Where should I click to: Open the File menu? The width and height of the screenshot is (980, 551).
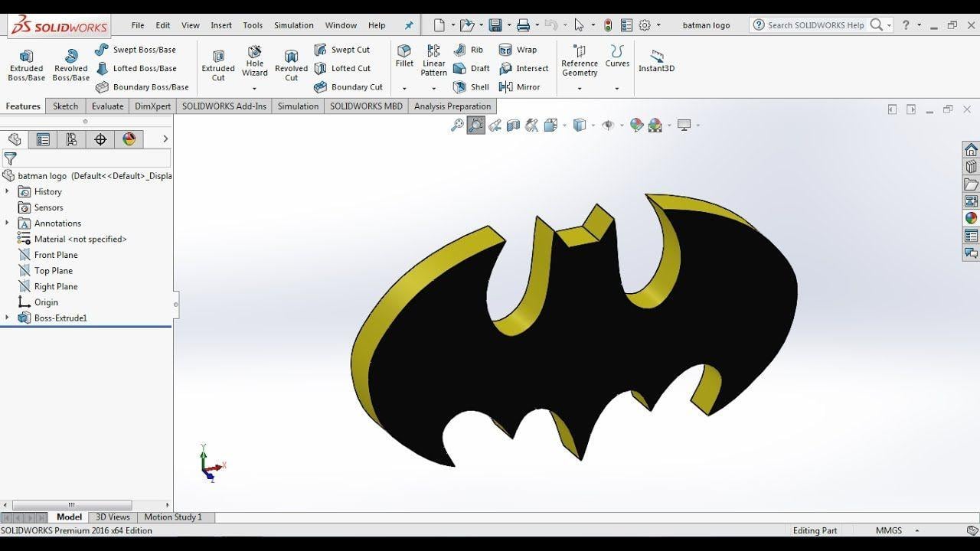click(x=138, y=25)
